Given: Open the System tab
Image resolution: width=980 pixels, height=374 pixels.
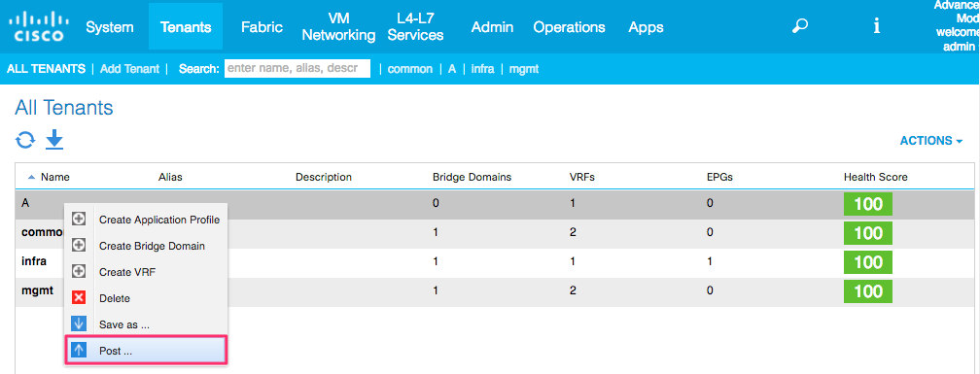Looking at the screenshot, I should point(109,27).
